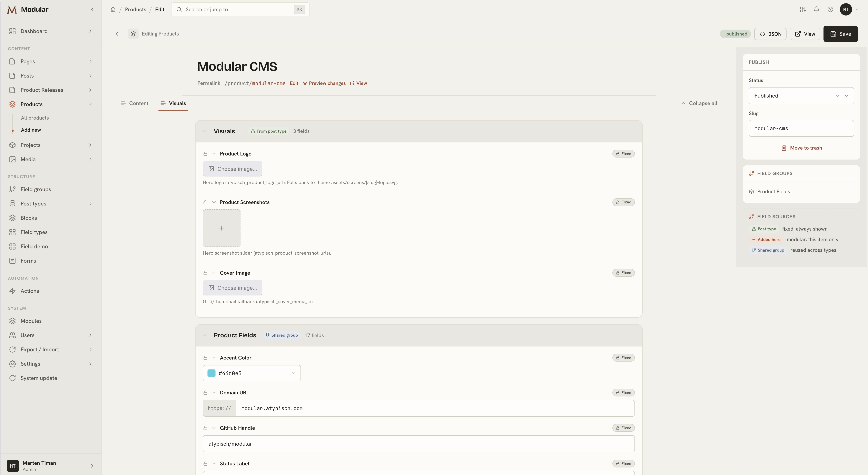This screenshot has width=868, height=475.
Task: Click the Projects cube icon
Action: [12, 145]
